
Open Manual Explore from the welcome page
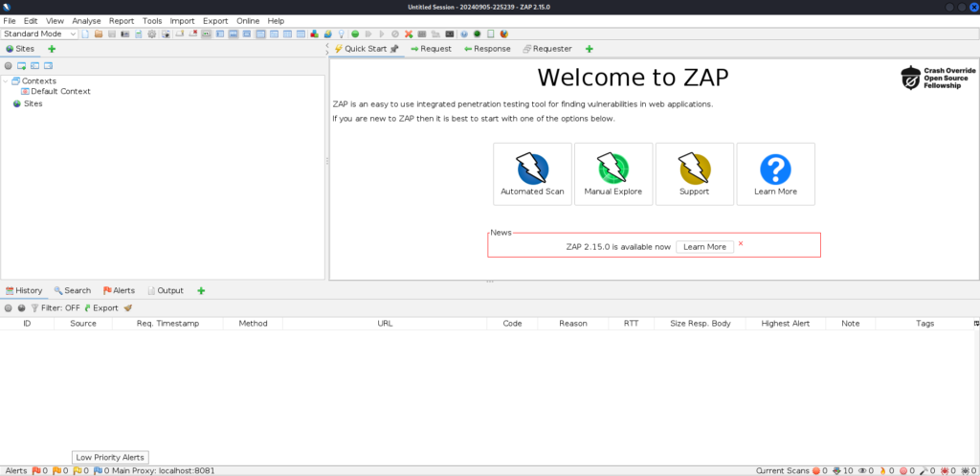(x=612, y=174)
